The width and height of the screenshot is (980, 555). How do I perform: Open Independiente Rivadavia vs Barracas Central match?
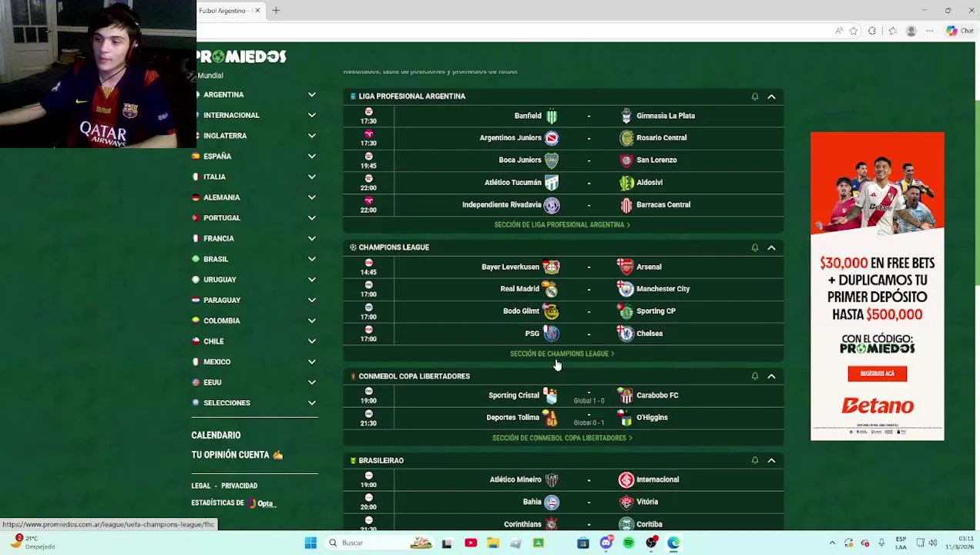(563, 205)
